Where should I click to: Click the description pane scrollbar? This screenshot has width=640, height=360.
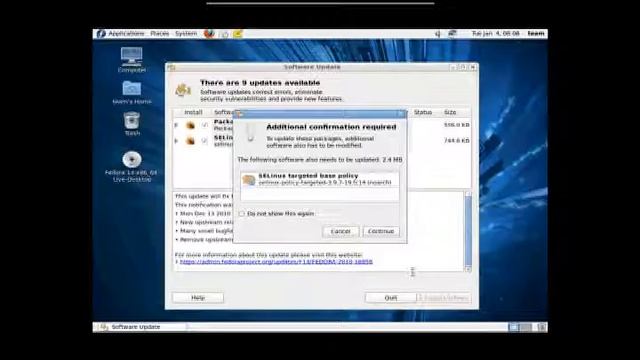pyautogui.click(x=468, y=231)
